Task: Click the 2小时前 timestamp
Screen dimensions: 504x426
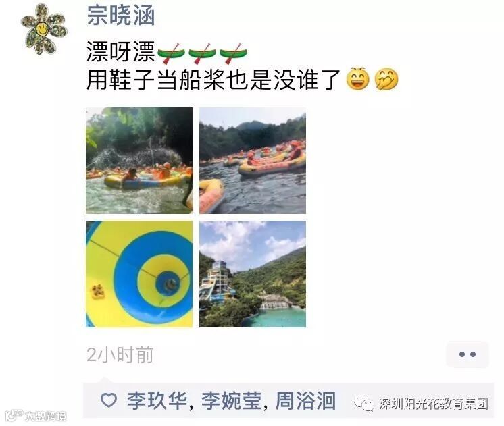Action: coord(120,354)
